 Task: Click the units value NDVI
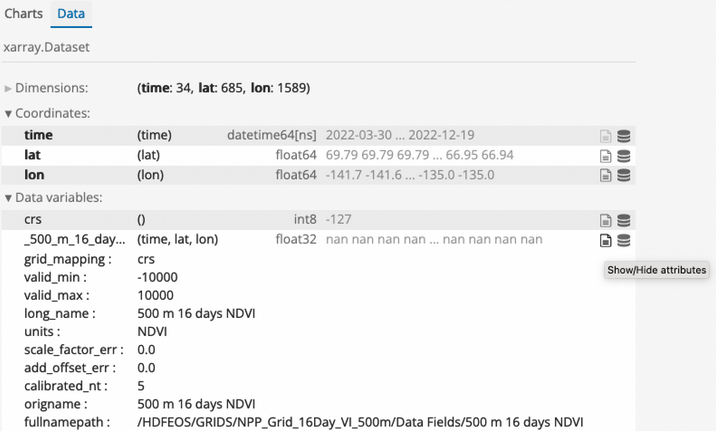click(x=152, y=332)
